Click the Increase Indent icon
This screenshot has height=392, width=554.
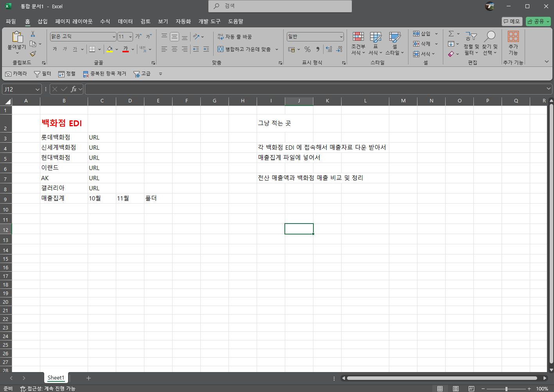click(206, 49)
